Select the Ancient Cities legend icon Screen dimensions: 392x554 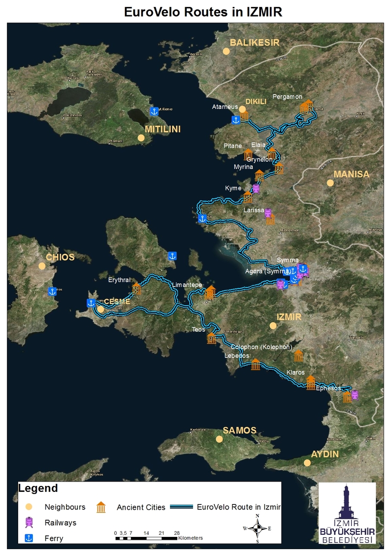click(x=101, y=507)
